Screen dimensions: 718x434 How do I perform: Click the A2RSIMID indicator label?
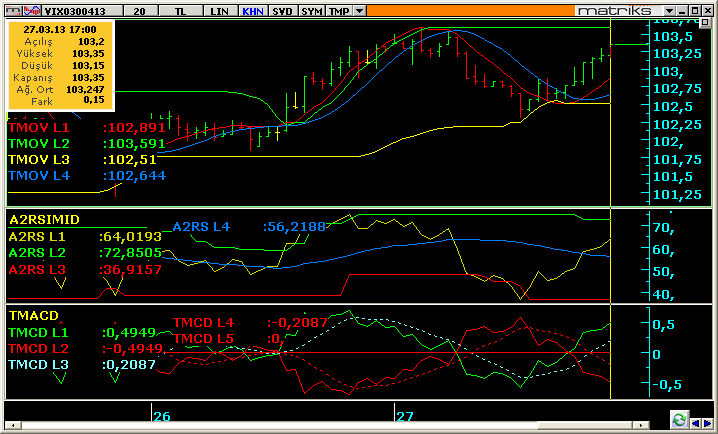pyautogui.click(x=44, y=218)
